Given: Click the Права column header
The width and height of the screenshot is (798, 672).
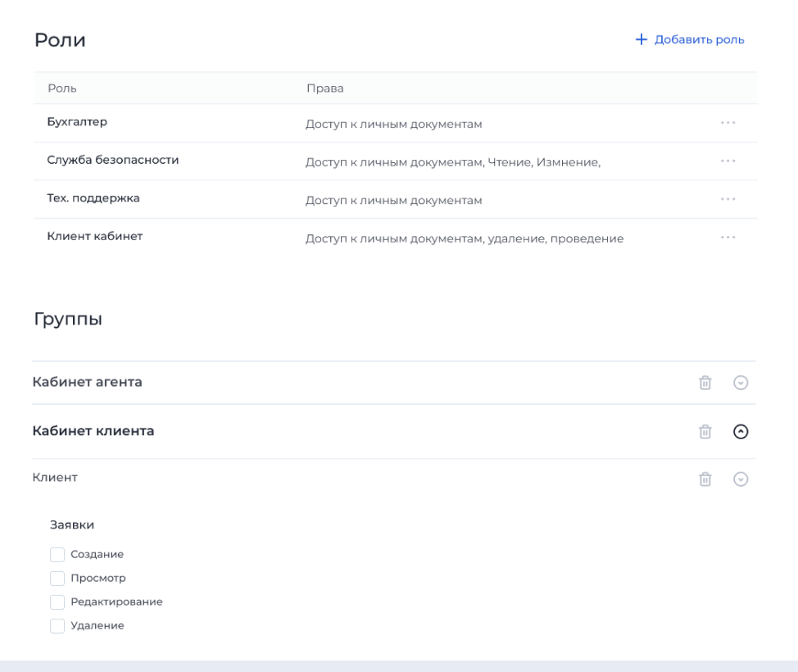Looking at the screenshot, I should [x=324, y=88].
